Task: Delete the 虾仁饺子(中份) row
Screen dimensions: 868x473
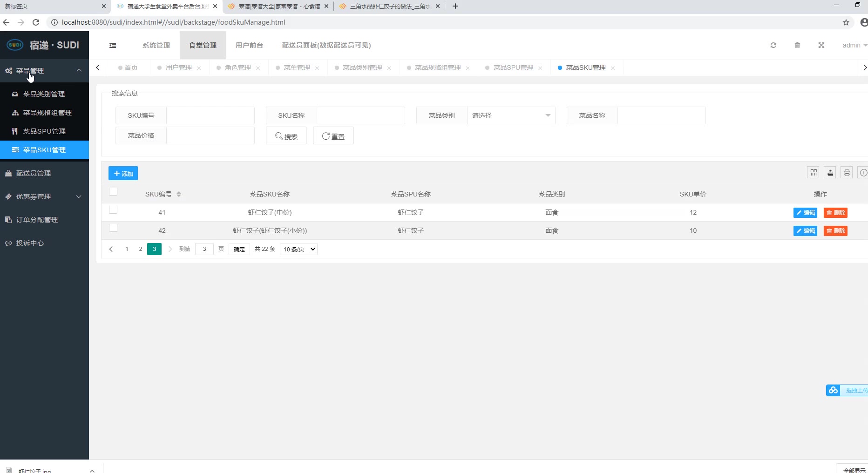Action: coord(835,213)
